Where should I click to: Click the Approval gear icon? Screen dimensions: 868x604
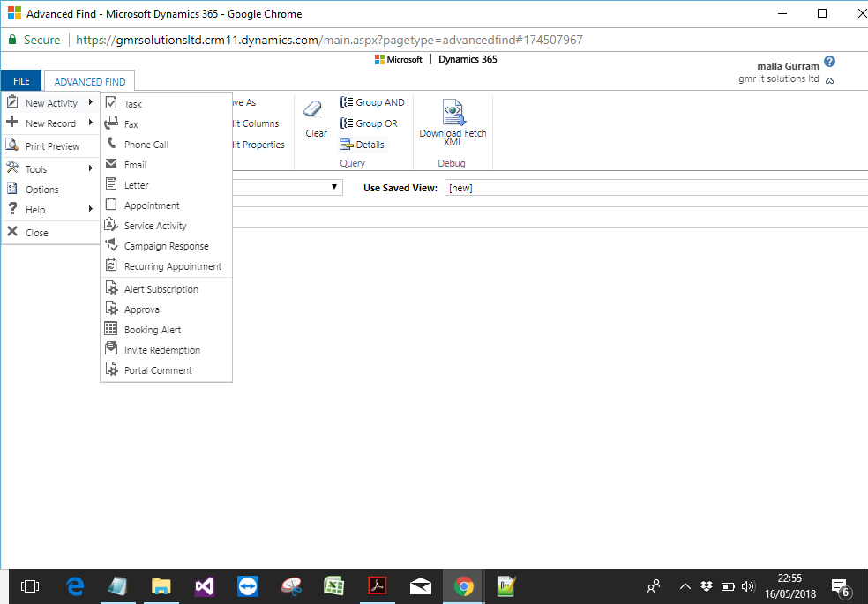111,309
